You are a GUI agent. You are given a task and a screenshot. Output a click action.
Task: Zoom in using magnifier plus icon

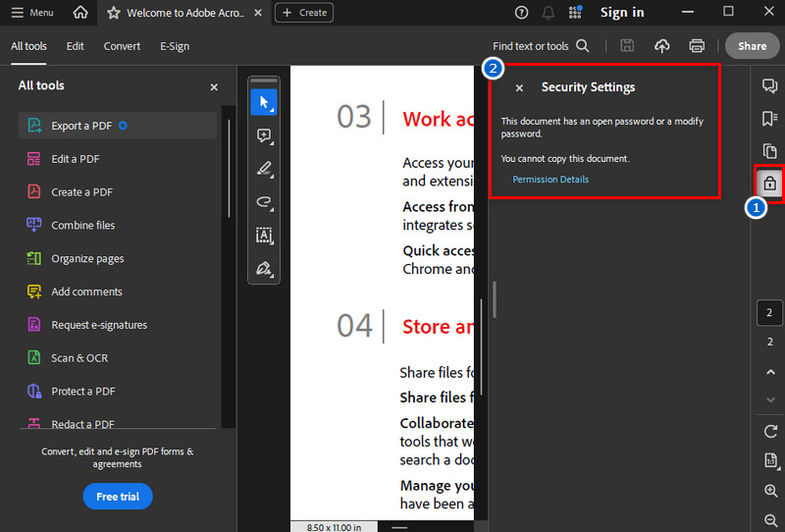pyautogui.click(x=769, y=491)
